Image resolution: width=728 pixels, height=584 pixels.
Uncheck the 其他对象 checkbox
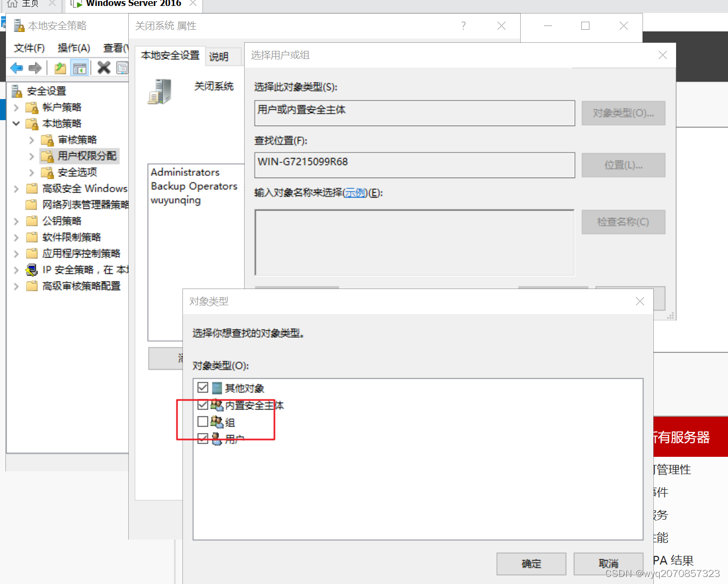tap(204, 388)
